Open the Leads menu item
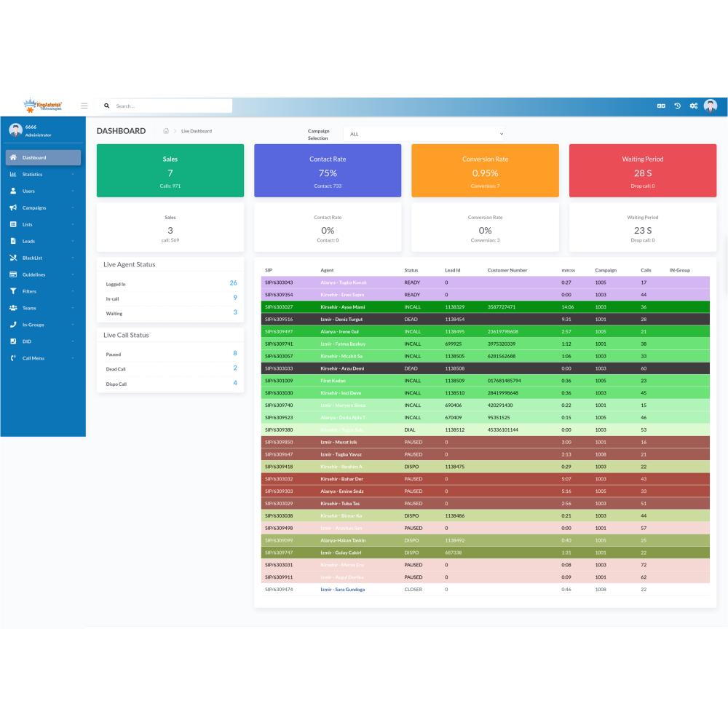The image size is (728, 728). (28, 241)
